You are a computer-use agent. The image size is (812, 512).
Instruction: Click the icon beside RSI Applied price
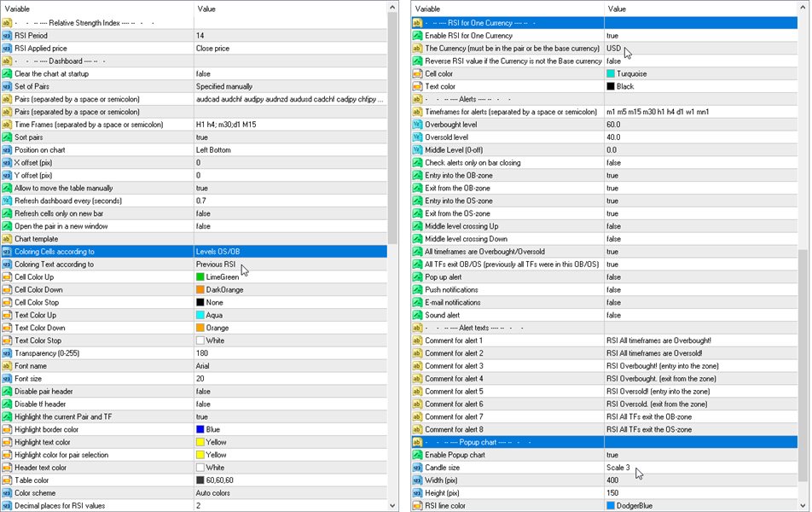pos(7,48)
